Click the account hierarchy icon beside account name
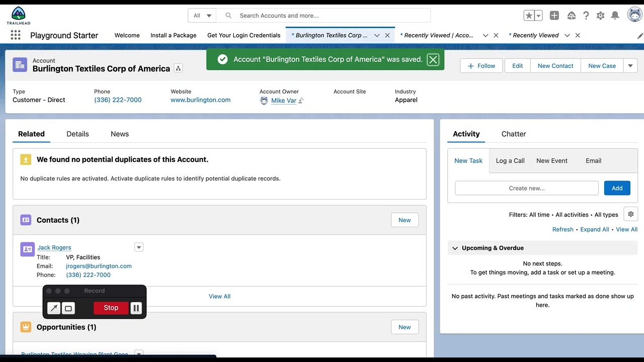644x362 pixels. coord(178,68)
